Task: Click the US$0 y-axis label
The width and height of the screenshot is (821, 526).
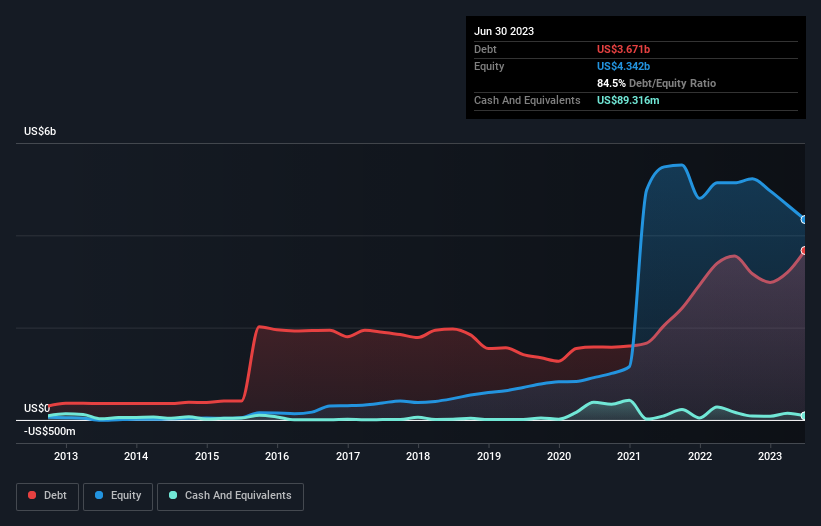Action: point(37,408)
